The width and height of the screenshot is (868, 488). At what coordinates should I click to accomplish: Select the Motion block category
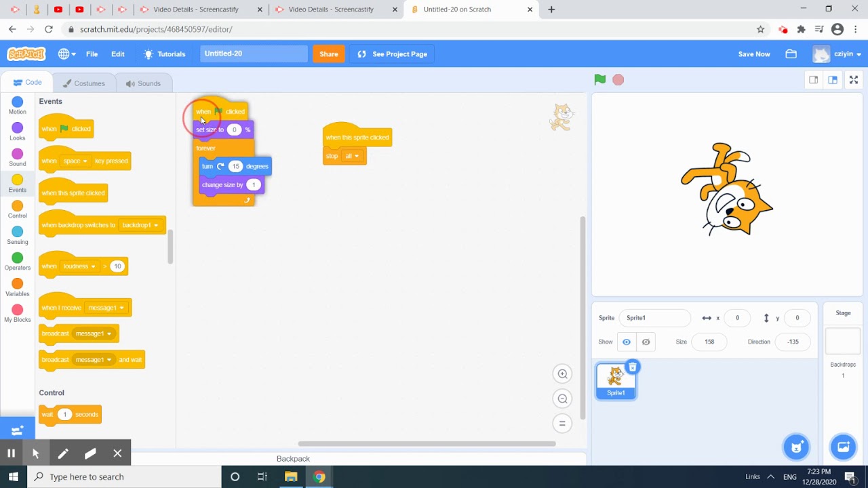pos(17,106)
